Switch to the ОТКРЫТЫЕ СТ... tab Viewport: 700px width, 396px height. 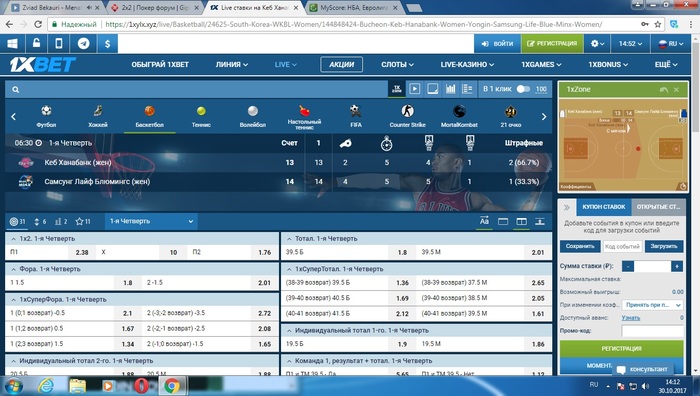pos(658,207)
